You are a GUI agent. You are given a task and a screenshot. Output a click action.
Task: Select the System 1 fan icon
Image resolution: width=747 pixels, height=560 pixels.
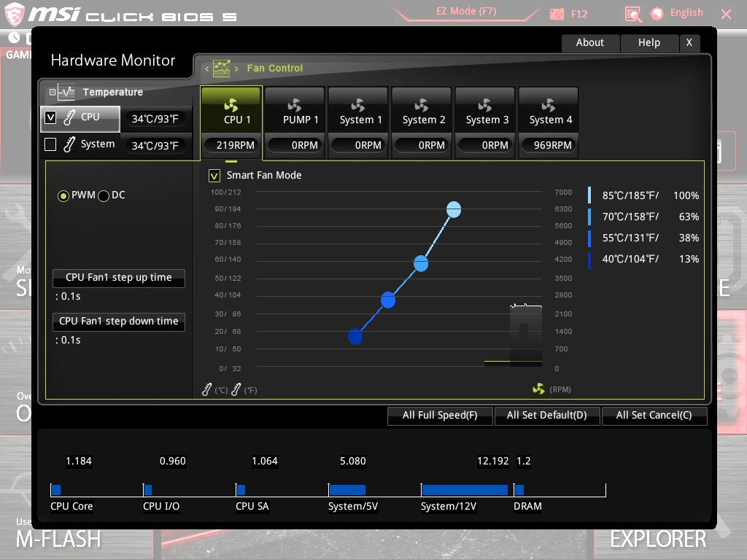357,105
